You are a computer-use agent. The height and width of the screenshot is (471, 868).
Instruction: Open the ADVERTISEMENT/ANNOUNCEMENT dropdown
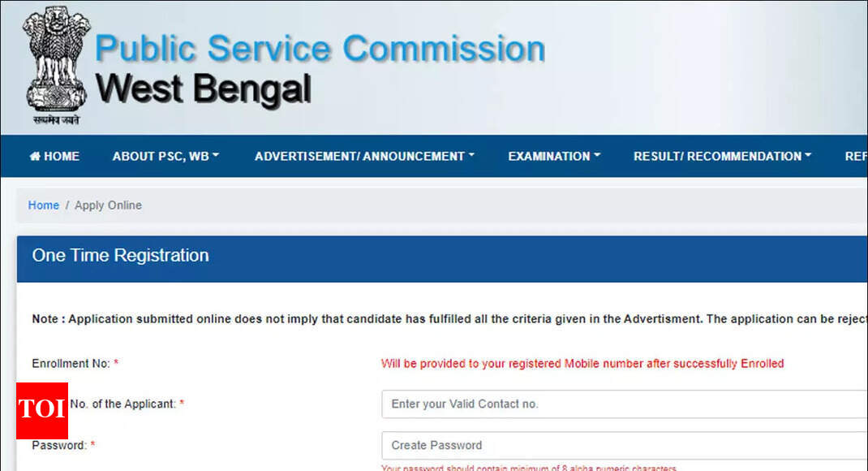coord(363,156)
